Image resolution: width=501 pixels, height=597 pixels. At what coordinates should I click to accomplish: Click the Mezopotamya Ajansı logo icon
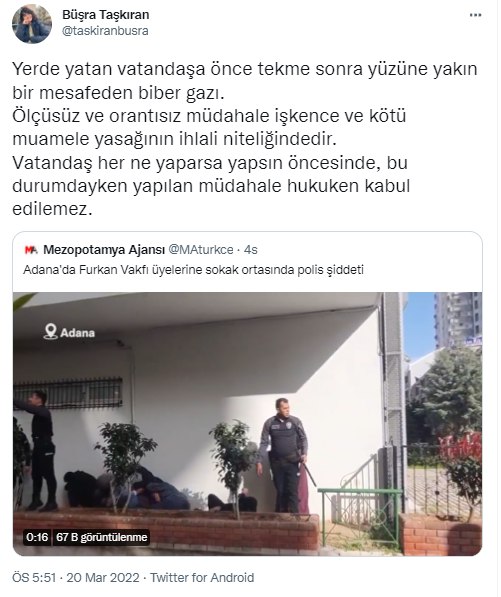[31, 250]
